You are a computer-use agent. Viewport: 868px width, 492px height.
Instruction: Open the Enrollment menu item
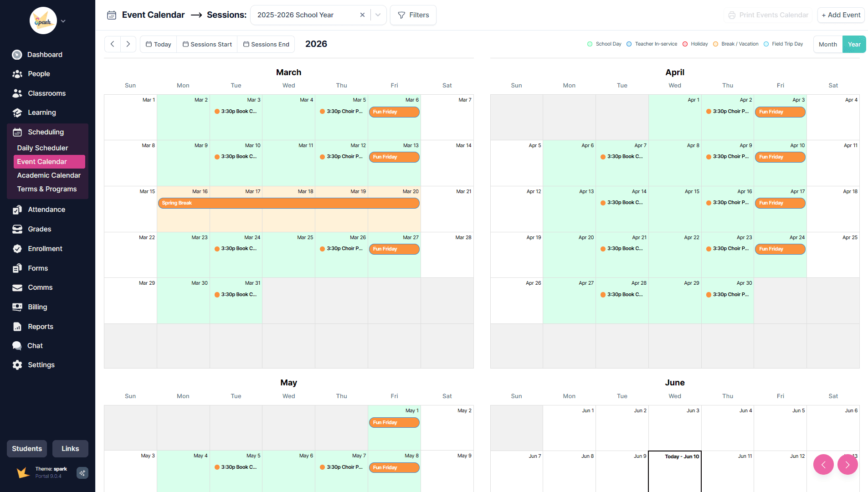click(x=47, y=249)
